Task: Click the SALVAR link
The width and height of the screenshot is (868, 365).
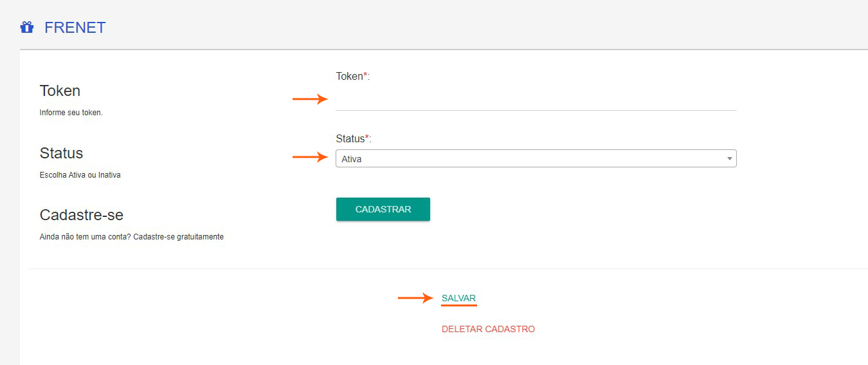Action: pyautogui.click(x=458, y=298)
